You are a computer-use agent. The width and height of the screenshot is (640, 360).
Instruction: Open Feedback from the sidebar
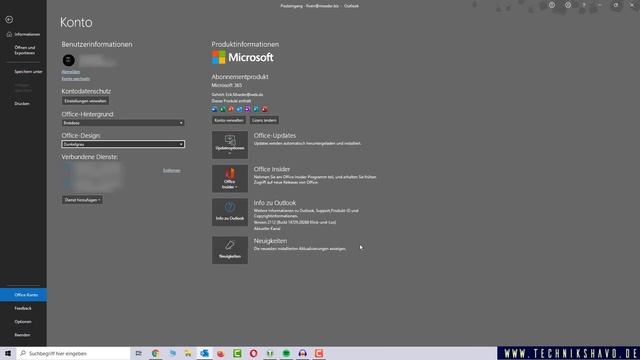point(23,308)
